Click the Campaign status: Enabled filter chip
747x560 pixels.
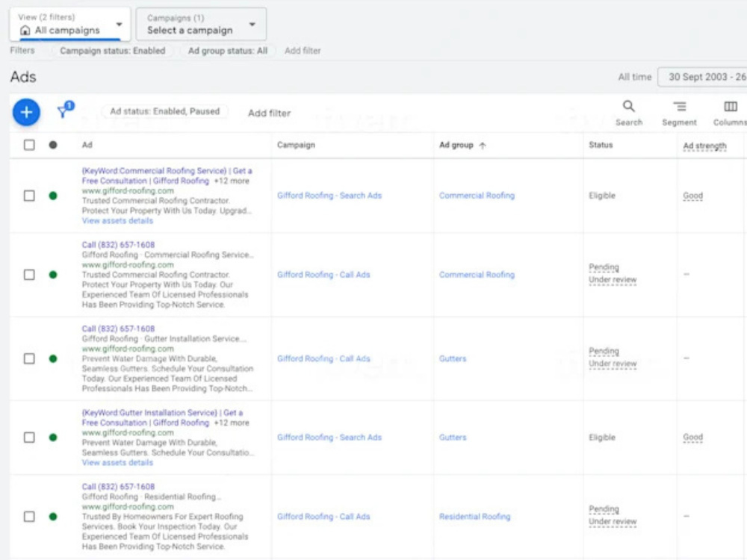click(113, 51)
